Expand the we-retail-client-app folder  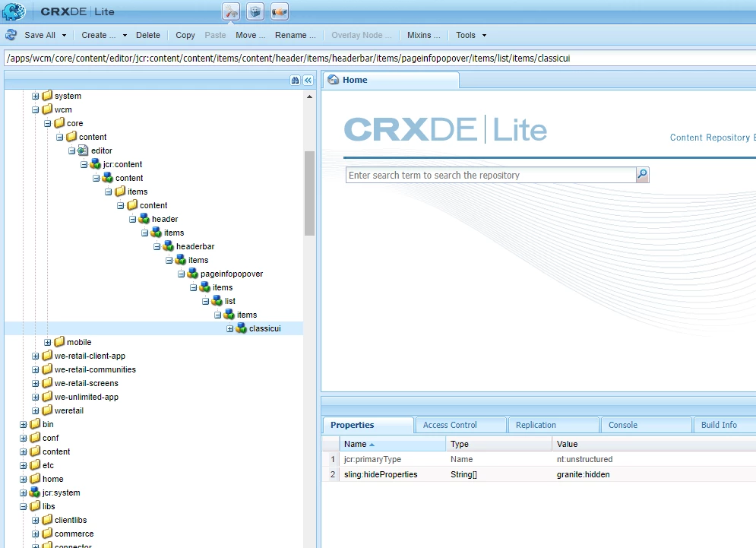point(35,356)
